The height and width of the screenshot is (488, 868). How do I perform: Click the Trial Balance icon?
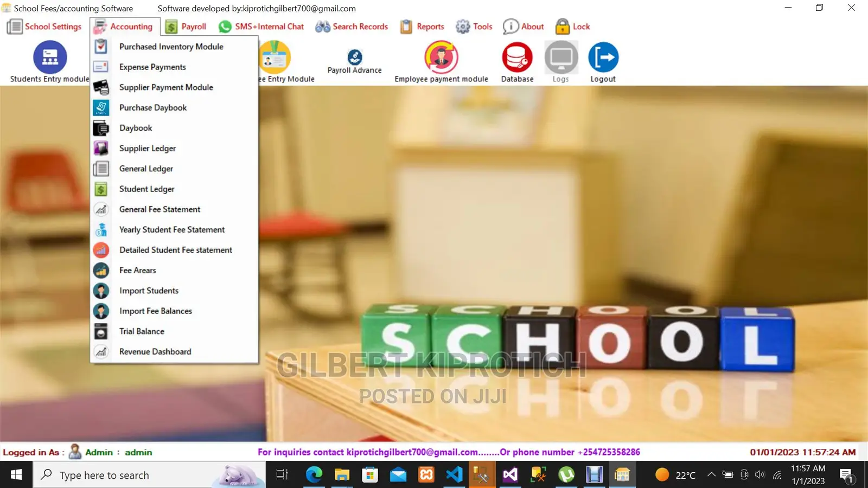(x=101, y=331)
